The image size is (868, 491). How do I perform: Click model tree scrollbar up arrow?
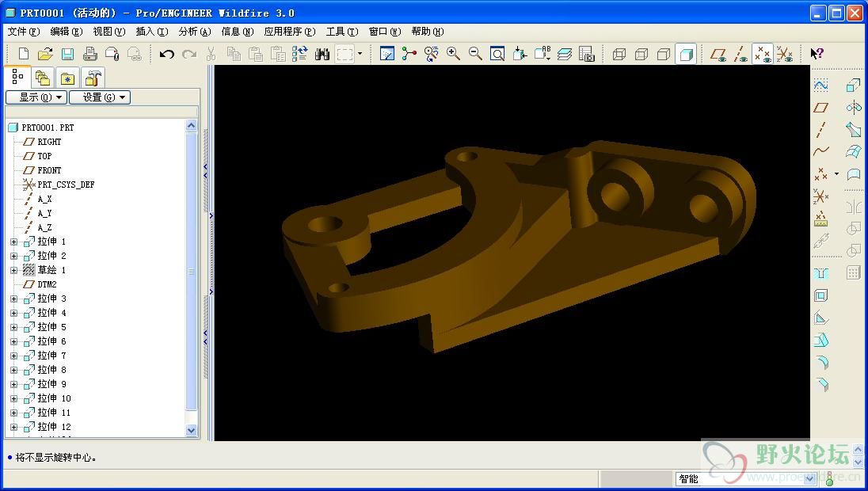[192, 126]
